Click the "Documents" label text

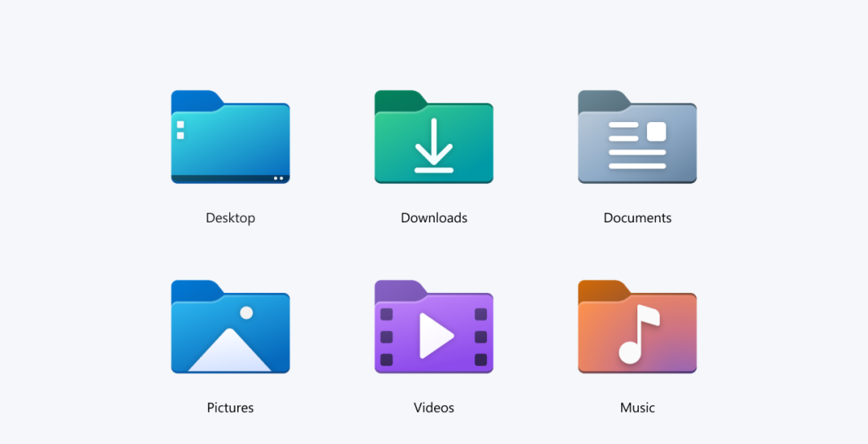click(637, 218)
